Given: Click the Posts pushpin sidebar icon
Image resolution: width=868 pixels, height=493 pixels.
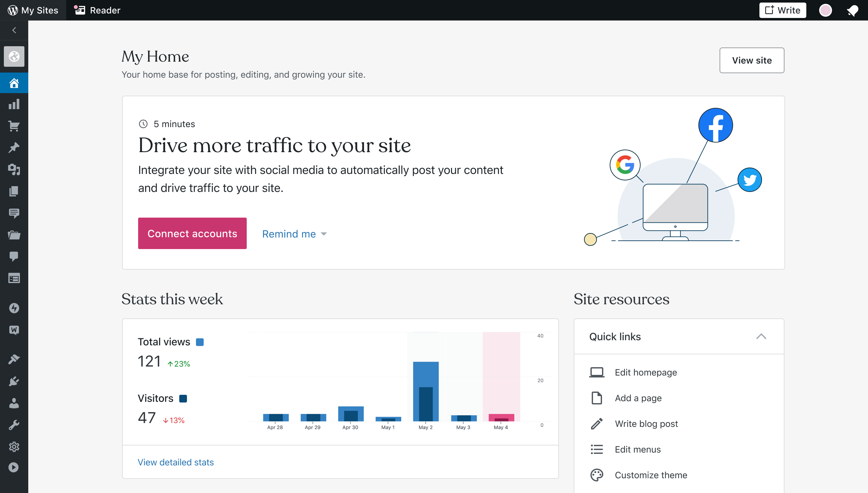Looking at the screenshot, I should (14, 148).
